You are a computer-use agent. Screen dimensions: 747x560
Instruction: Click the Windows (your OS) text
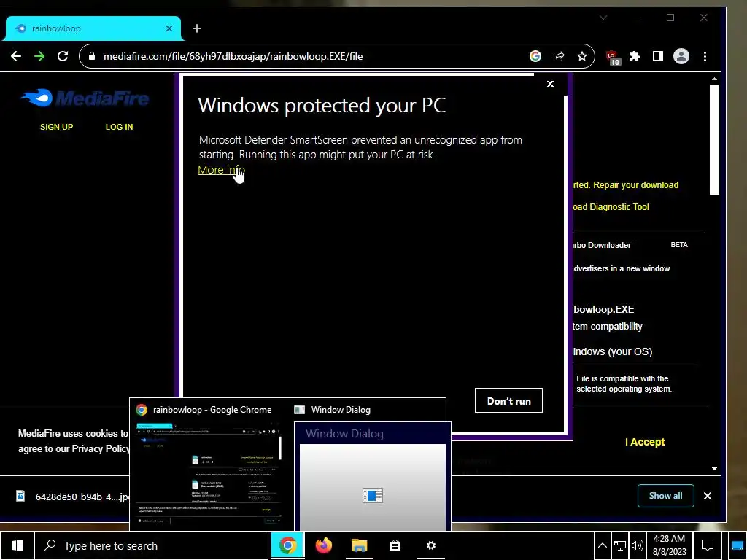612,351
